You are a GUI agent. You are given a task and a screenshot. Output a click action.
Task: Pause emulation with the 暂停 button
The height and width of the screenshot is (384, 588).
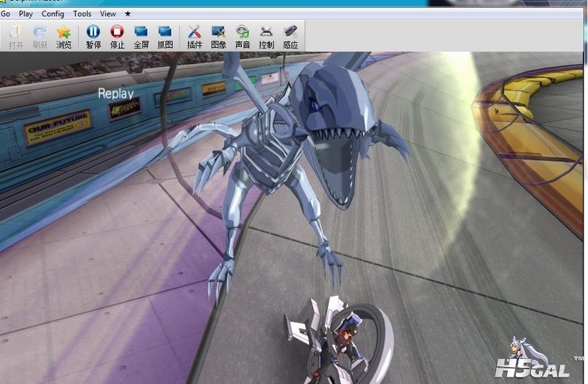pos(93,36)
